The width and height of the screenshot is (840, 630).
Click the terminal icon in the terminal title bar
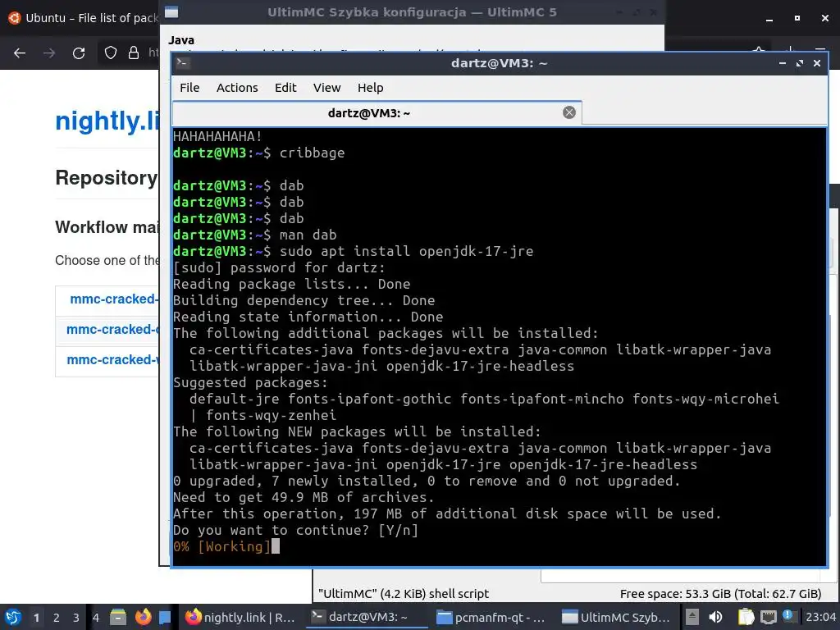click(x=182, y=63)
